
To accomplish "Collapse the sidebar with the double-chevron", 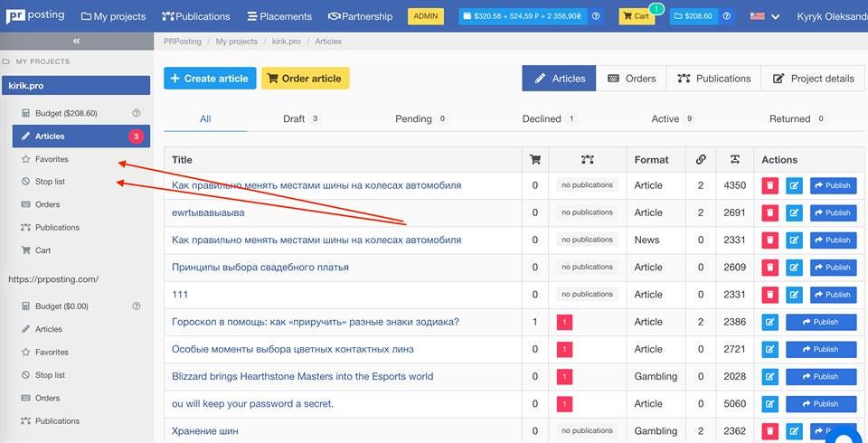I will tap(76, 41).
